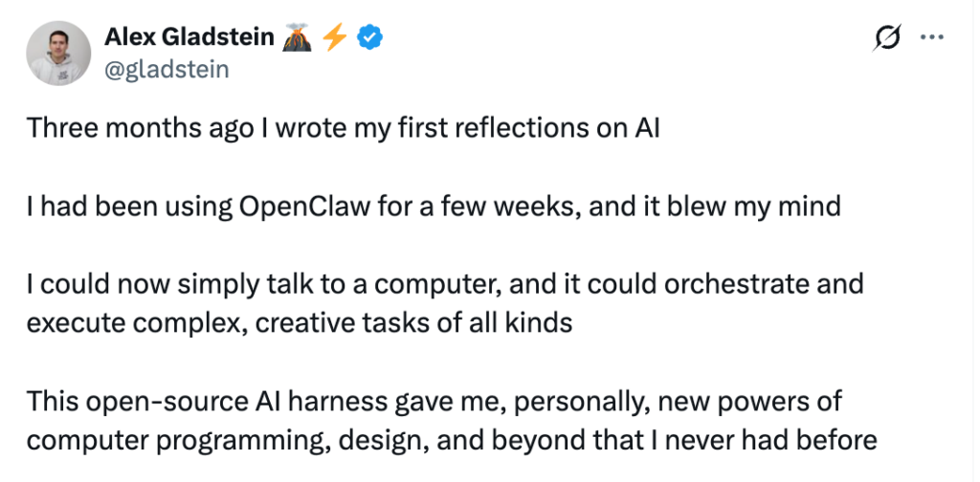
Task: Click the blue verified checkmark badge
Action: click(370, 38)
